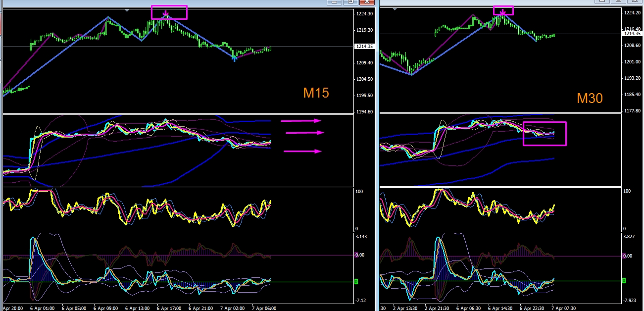Click the 3.143 scale value in M15 indicator

click(361, 237)
